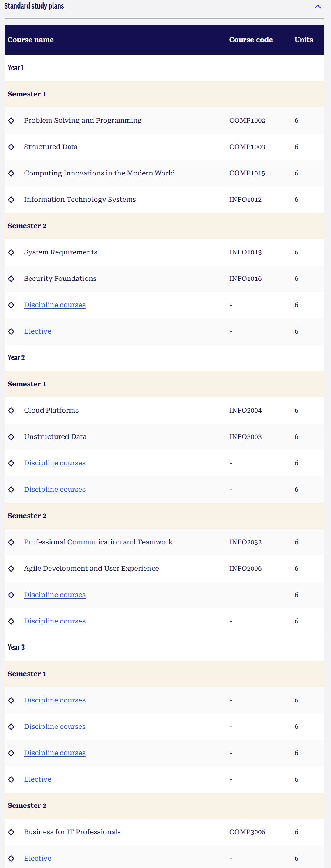Click diamond icon beside Cloud Platforms
The image size is (331, 868).
(11, 411)
